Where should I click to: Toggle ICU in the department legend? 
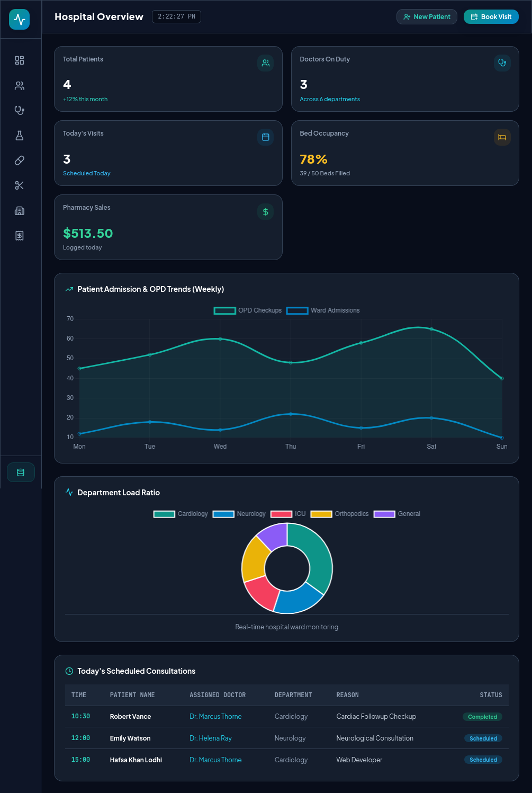pos(288,514)
